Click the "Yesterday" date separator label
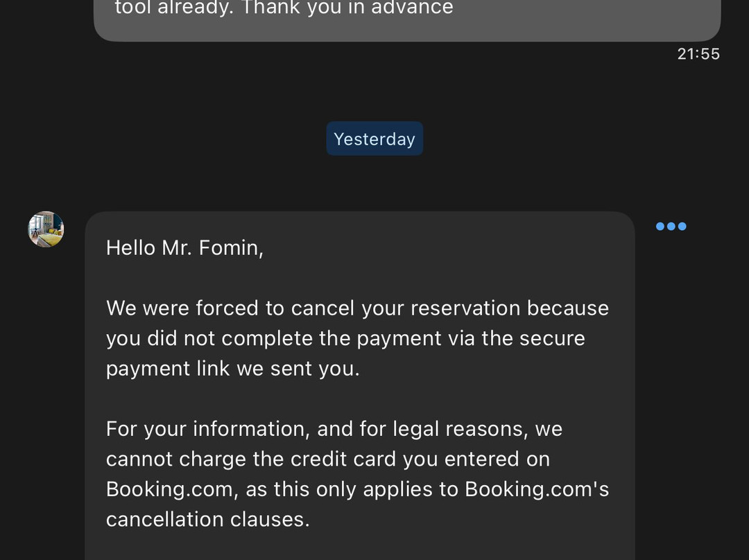 pos(374,139)
